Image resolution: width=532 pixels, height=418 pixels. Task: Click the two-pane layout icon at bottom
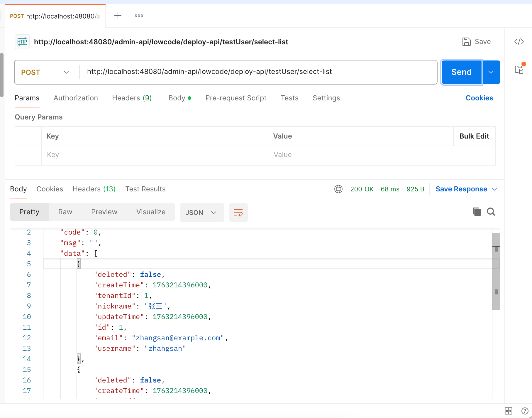coord(509,411)
